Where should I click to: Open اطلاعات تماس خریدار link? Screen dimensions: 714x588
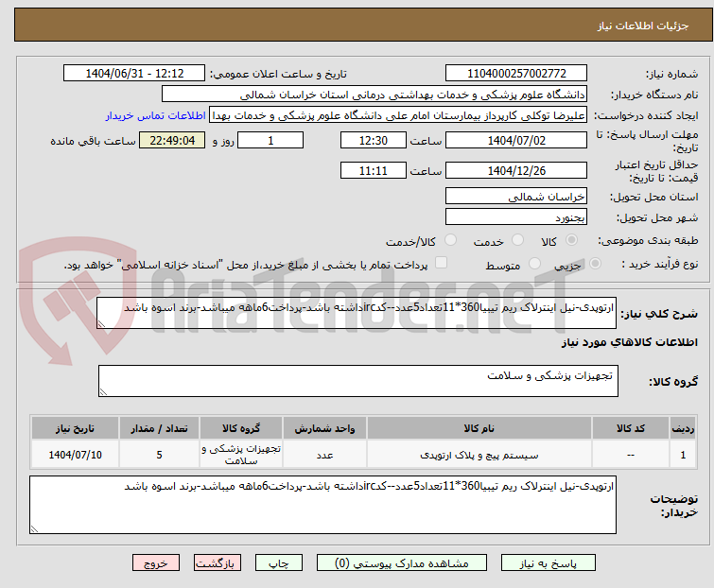(x=155, y=115)
